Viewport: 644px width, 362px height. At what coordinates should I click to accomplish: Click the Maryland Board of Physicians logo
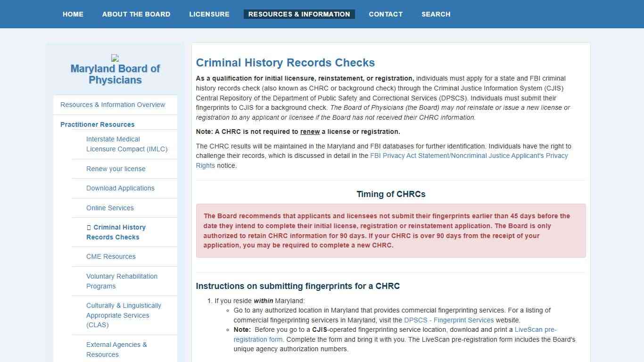click(115, 74)
